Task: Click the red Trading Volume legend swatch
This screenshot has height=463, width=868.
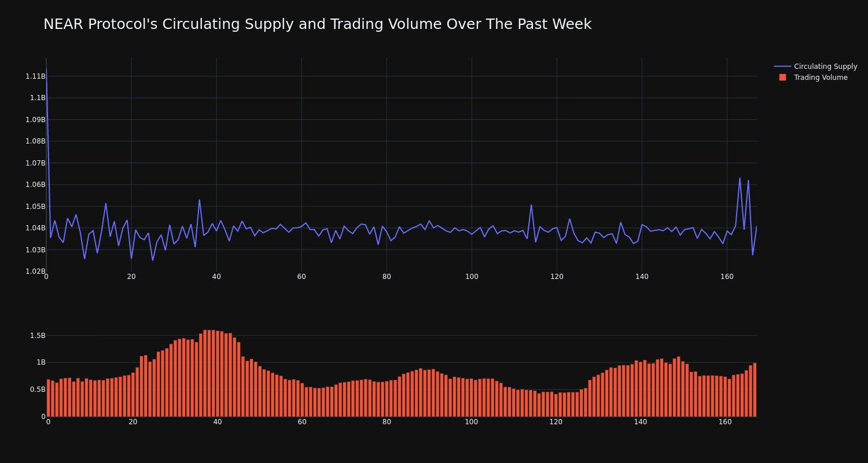Action: tap(782, 78)
